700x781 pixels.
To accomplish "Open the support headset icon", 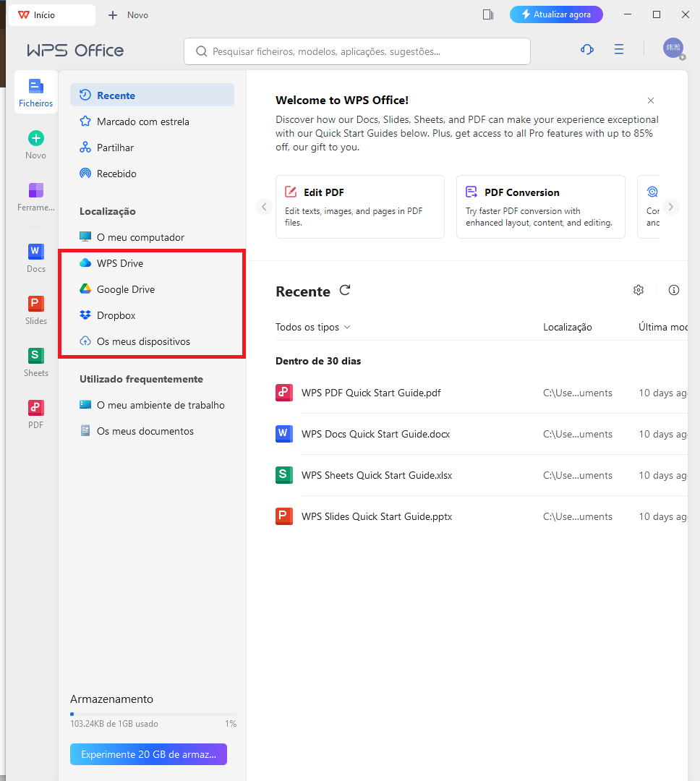I will tap(587, 49).
